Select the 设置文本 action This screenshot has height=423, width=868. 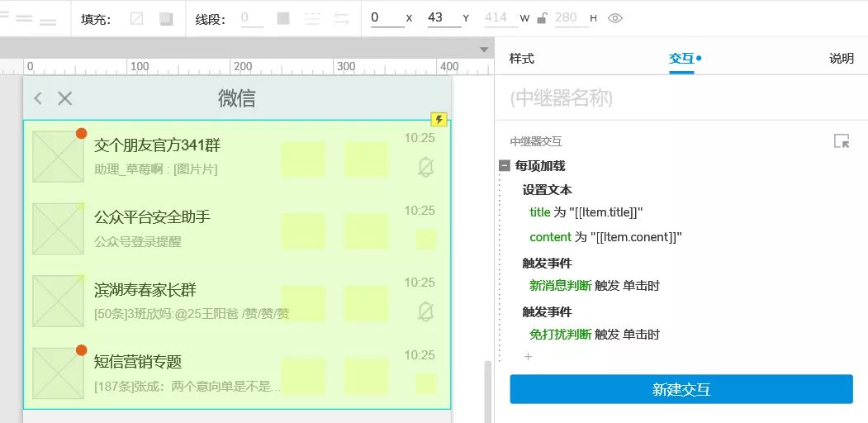tap(548, 190)
